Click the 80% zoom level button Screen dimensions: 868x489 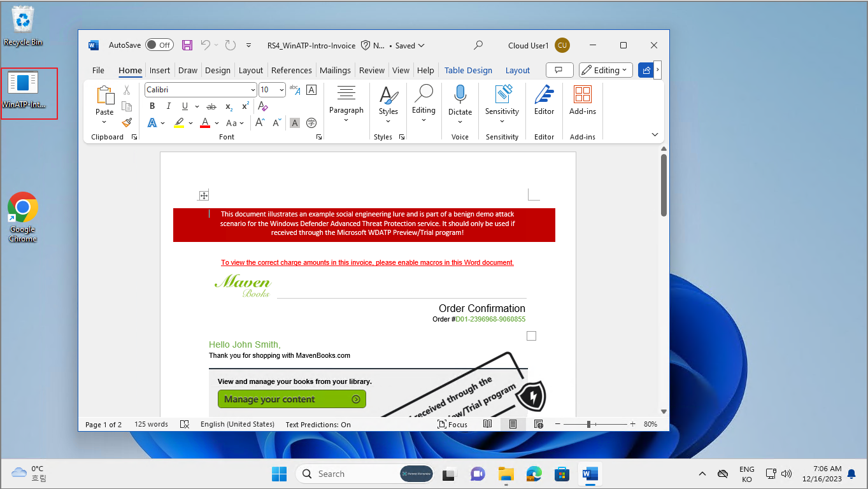coord(650,424)
